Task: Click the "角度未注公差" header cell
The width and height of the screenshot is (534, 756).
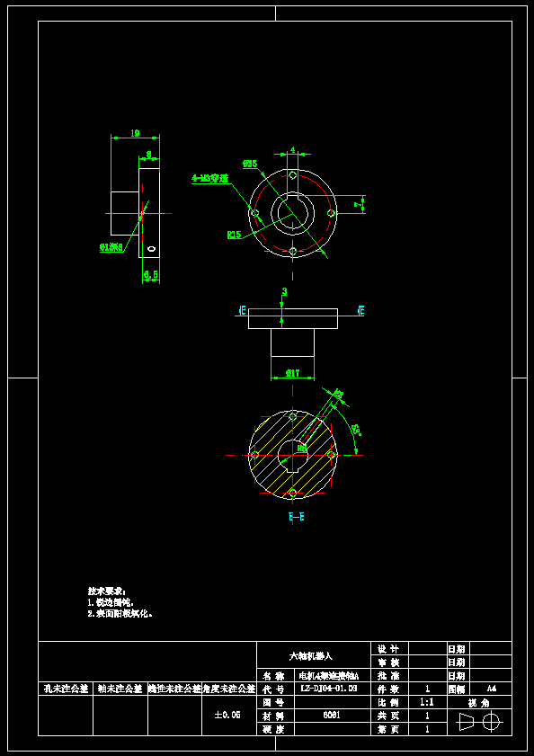Action: click(x=229, y=689)
